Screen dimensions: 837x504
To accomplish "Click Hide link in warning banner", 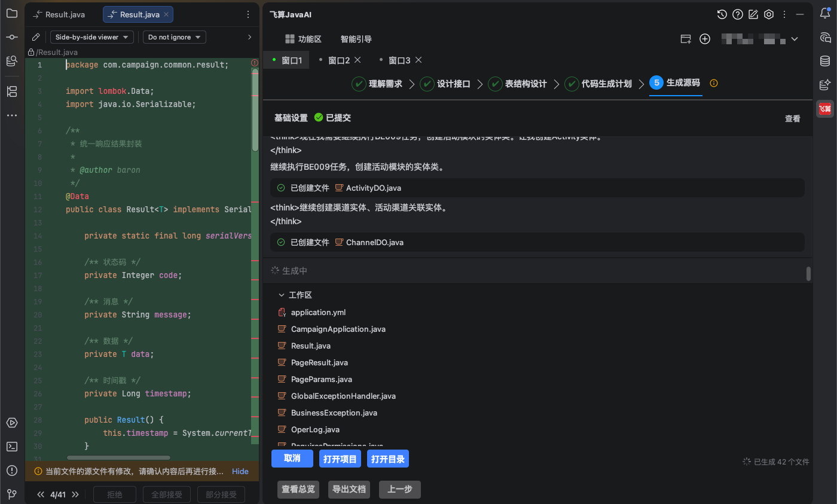I will [240, 471].
